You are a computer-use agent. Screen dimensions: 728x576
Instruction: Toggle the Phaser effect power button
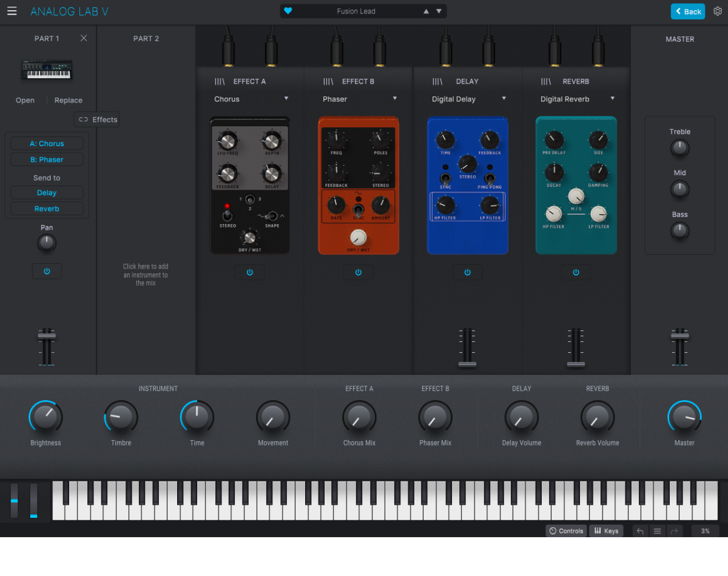pos(359,272)
